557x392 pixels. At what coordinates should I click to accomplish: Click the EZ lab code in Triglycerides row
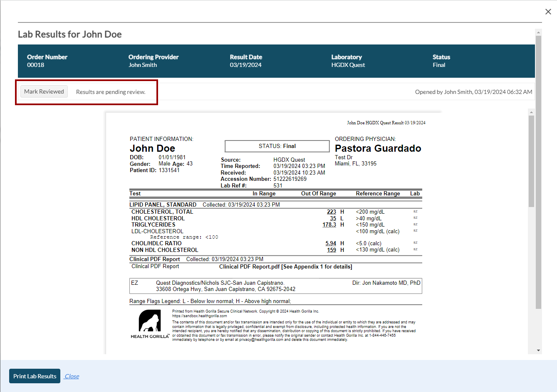coord(415,224)
